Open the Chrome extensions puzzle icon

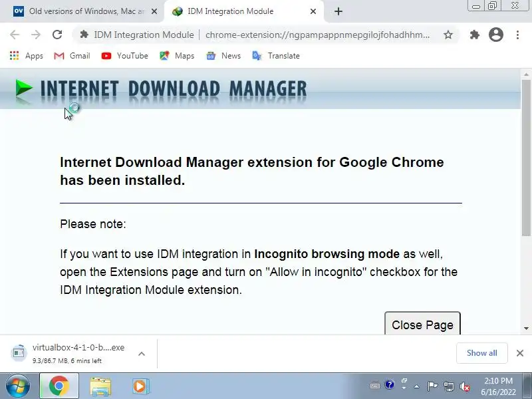(x=474, y=35)
